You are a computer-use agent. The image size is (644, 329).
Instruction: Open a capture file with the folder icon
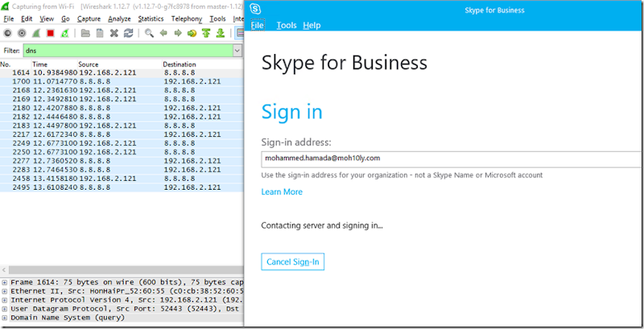[x=85, y=33]
